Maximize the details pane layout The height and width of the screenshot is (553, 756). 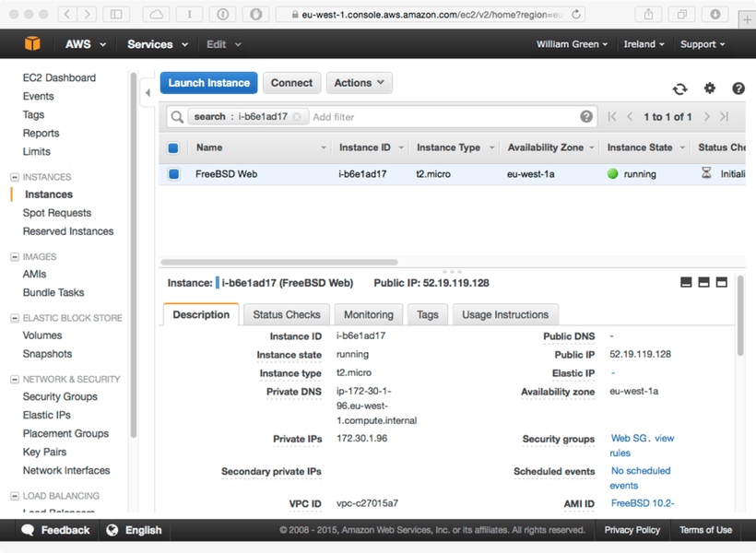click(722, 283)
